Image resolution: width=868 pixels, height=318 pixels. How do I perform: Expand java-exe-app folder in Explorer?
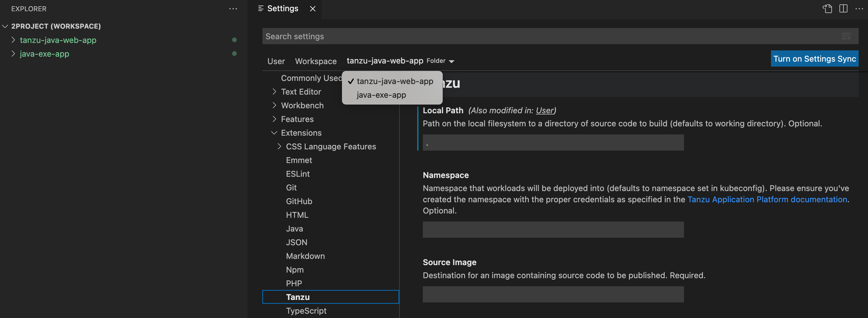(x=13, y=54)
